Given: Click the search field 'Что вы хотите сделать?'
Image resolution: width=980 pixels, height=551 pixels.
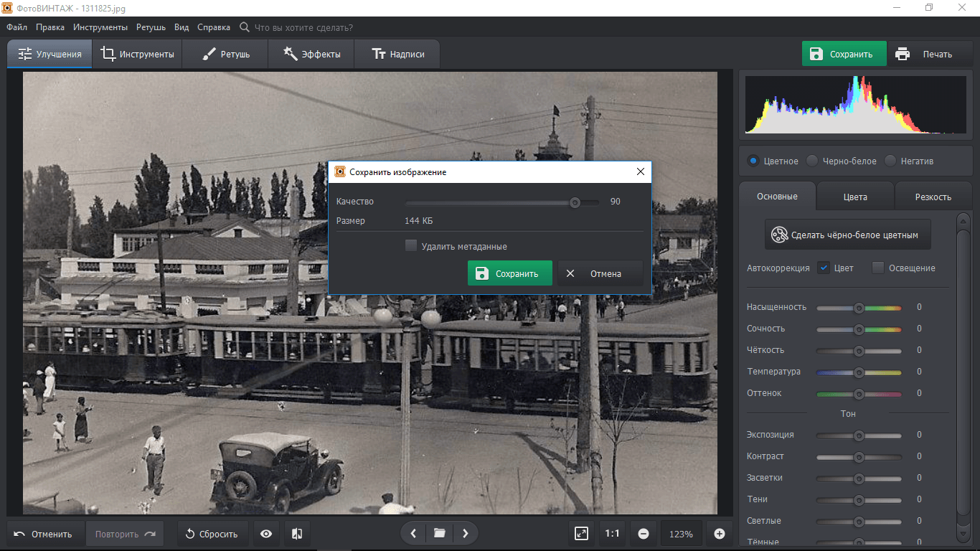Looking at the screenshot, I should (x=303, y=27).
